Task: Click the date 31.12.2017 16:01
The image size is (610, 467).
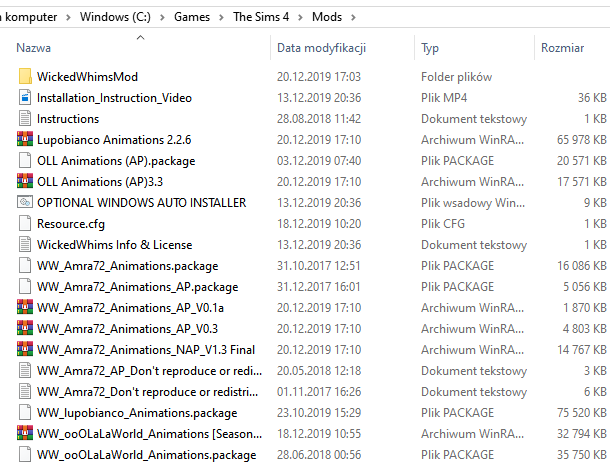Action: pos(319,287)
